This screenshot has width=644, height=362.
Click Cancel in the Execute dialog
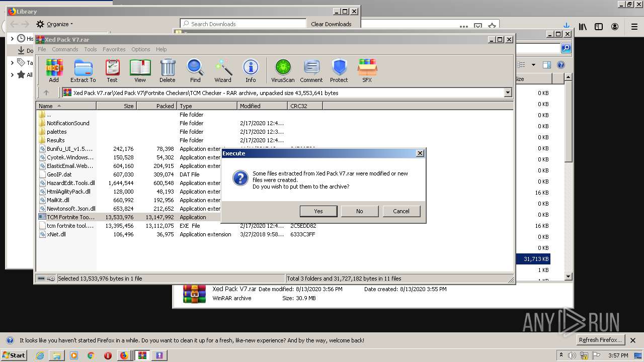[401, 211]
